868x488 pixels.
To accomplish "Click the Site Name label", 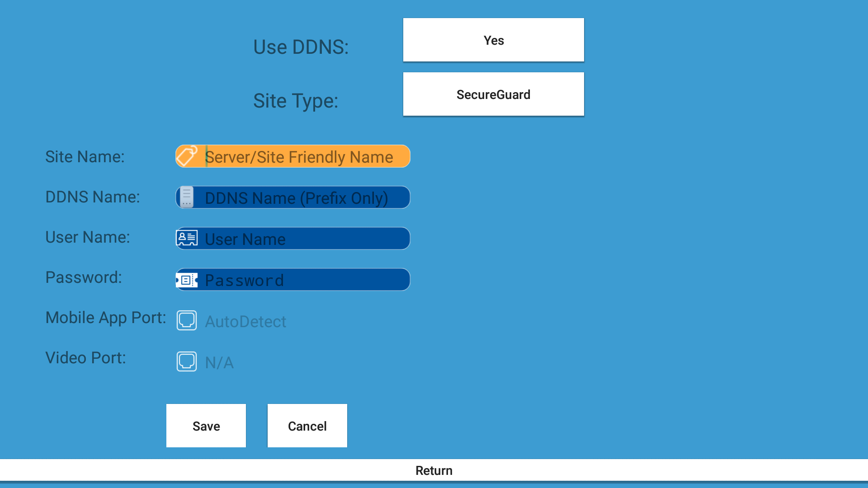I will [x=85, y=157].
